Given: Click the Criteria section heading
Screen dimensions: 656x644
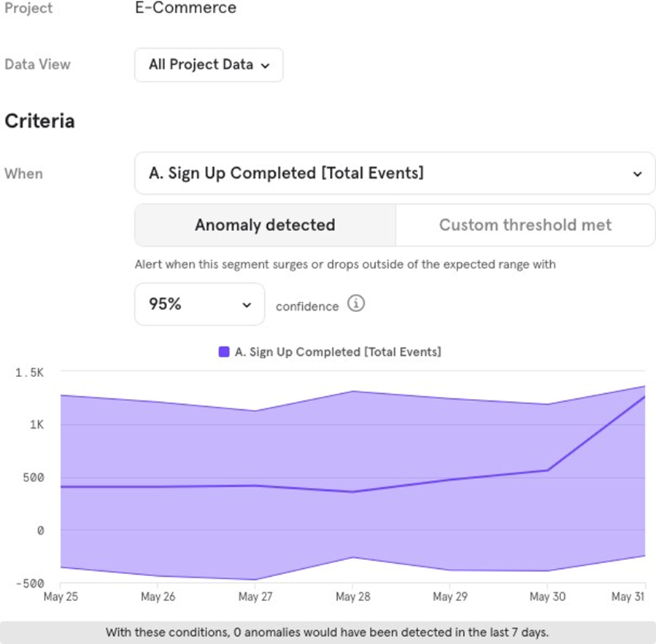Looking at the screenshot, I should click(40, 121).
